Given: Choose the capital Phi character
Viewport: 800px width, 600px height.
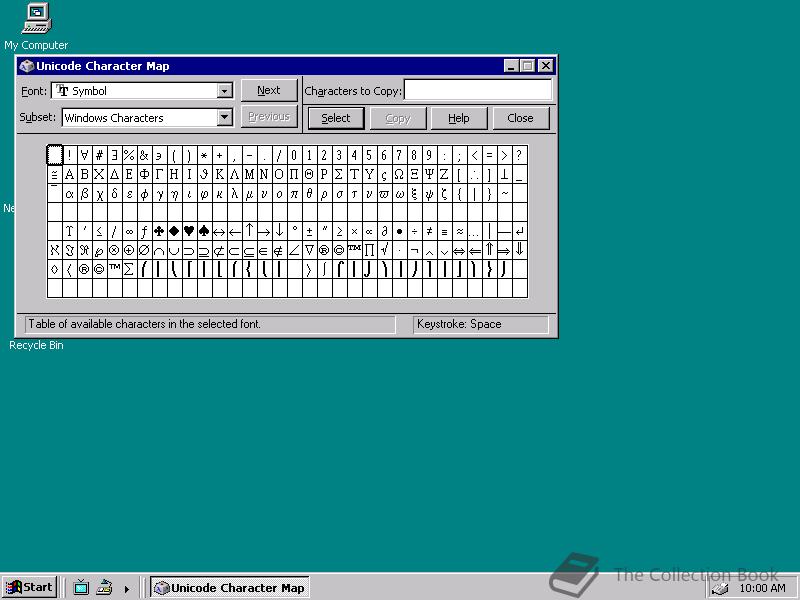Looking at the screenshot, I should pos(144,174).
